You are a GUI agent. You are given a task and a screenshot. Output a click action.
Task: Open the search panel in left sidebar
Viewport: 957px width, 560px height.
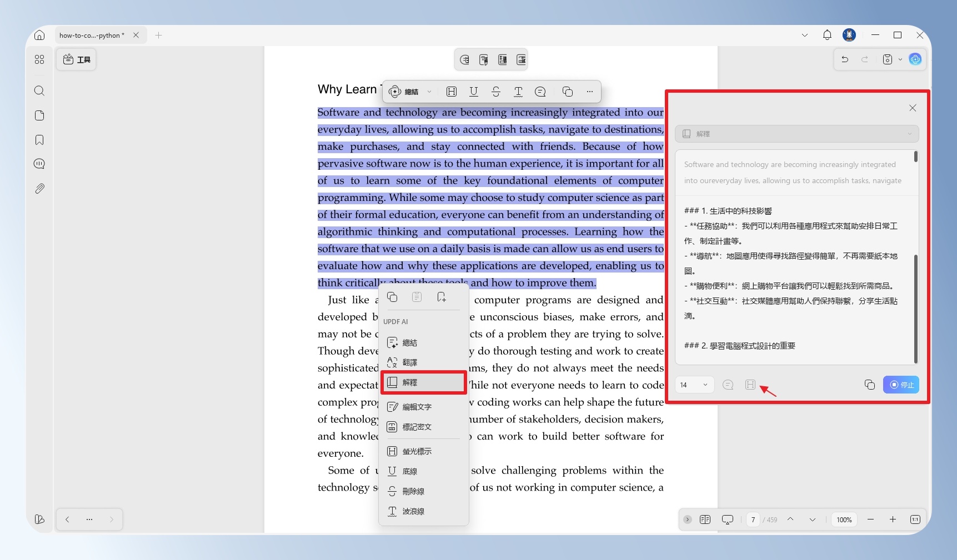[x=39, y=90]
